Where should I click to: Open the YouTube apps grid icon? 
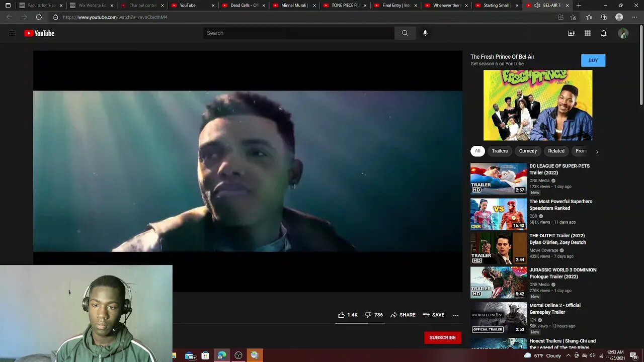pos(588,33)
